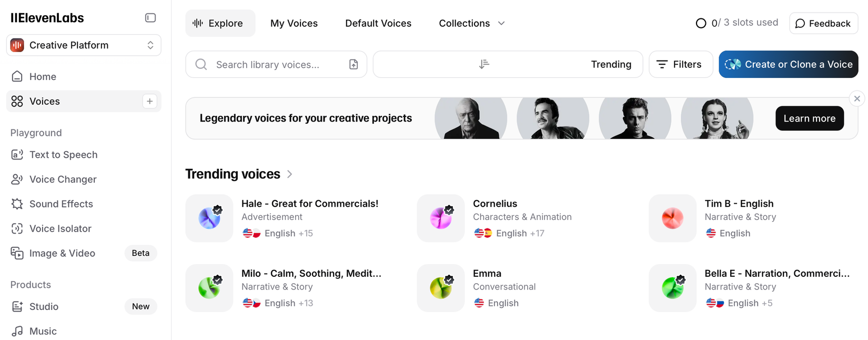
Task: Change the Trending sort order
Action: coord(508,64)
